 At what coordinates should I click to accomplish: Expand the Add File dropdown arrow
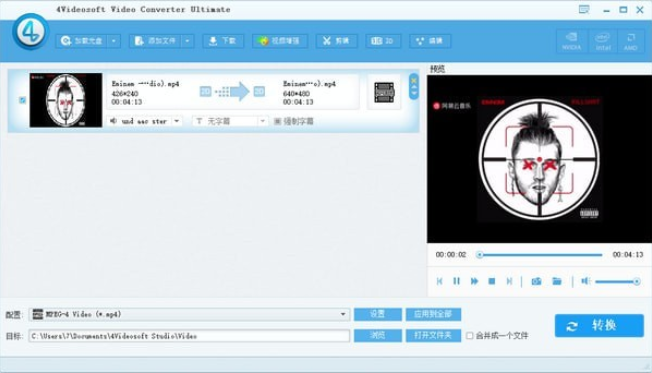[188, 41]
